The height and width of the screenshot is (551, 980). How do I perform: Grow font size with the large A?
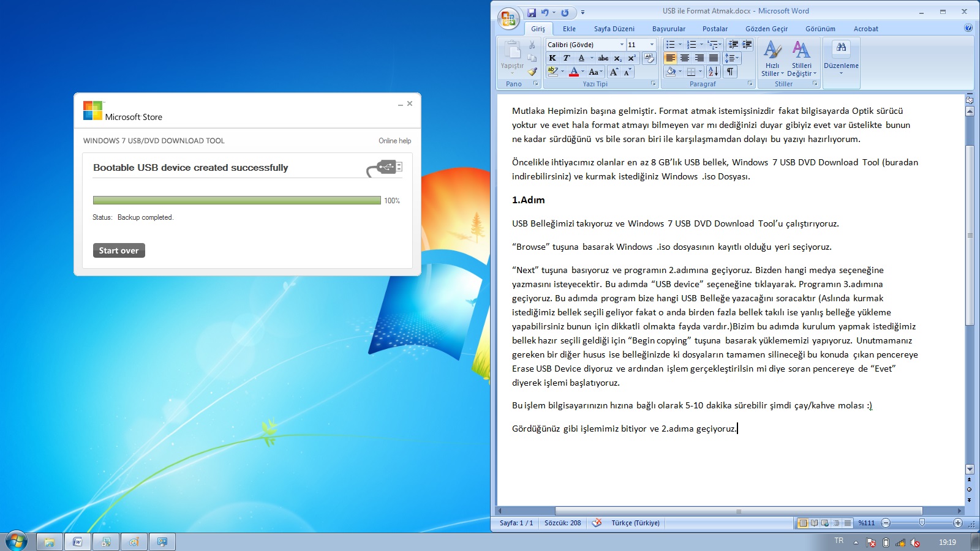(x=614, y=72)
